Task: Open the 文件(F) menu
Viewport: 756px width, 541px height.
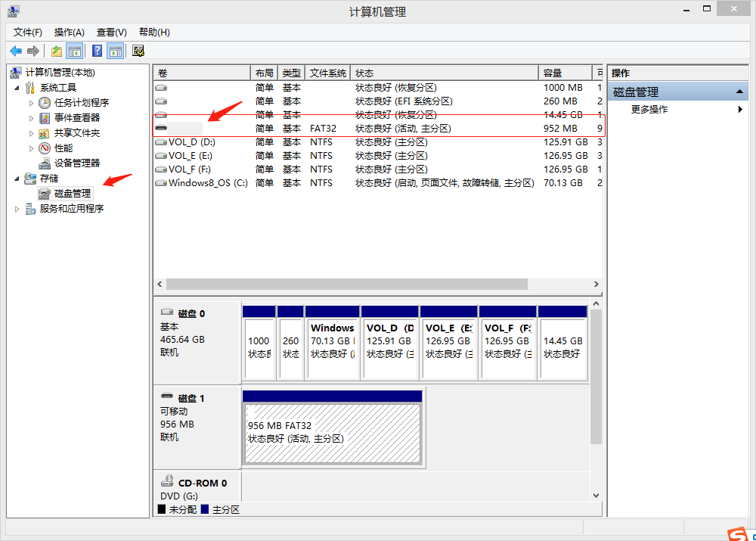Action: coord(27,32)
